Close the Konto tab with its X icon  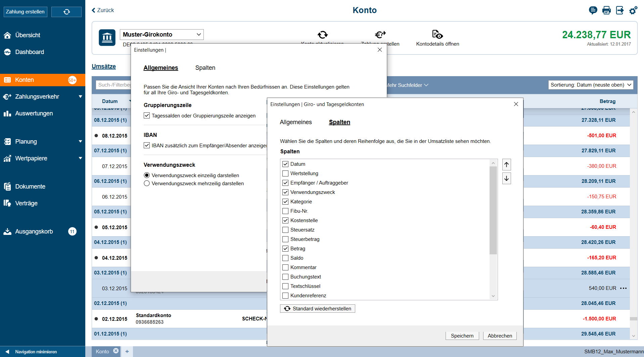pos(116,351)
